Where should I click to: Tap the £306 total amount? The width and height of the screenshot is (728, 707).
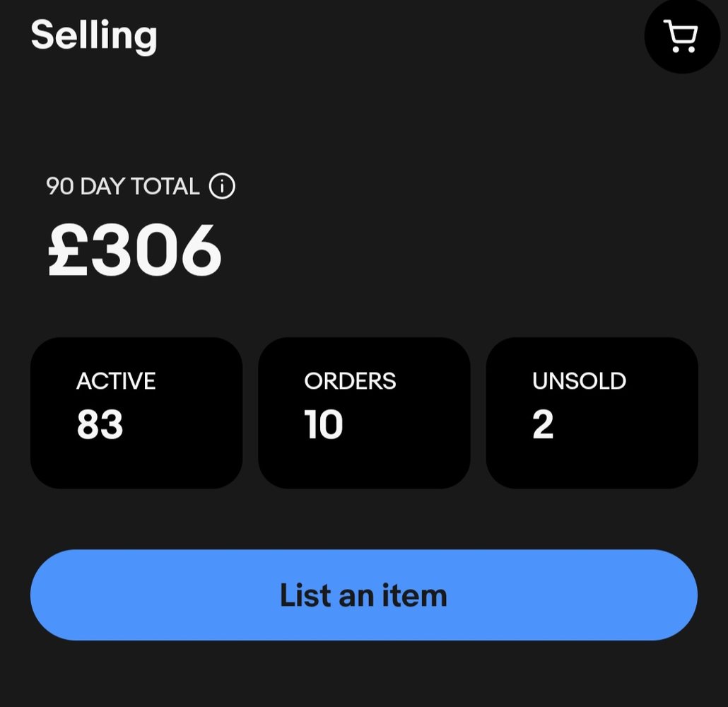(134, 250)
